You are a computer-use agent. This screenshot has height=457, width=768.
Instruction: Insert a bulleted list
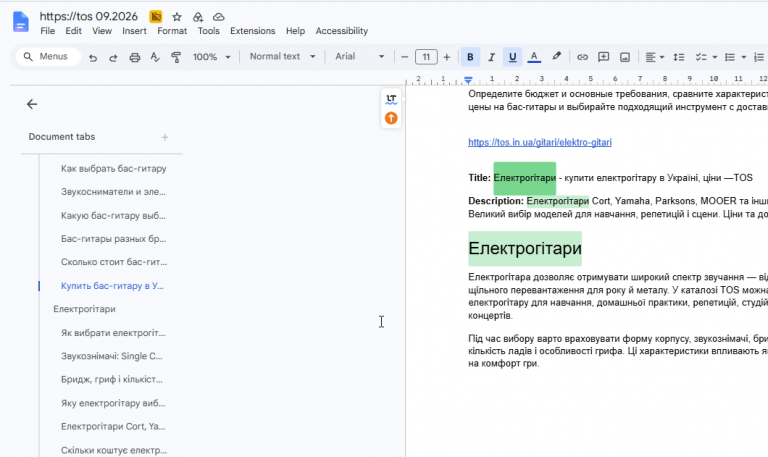[x=730, y=57]
